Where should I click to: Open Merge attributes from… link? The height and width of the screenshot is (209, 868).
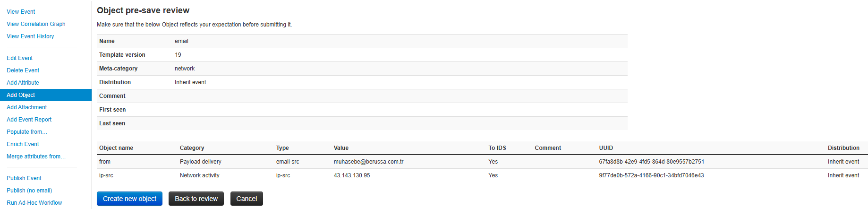(36, 157)
